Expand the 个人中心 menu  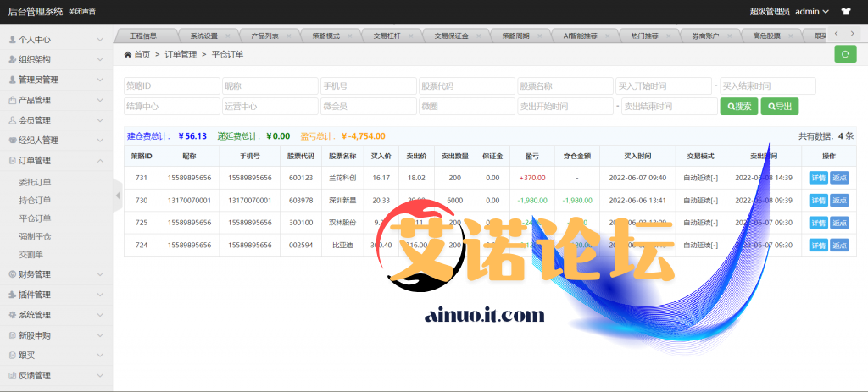(x=57, y=39)
